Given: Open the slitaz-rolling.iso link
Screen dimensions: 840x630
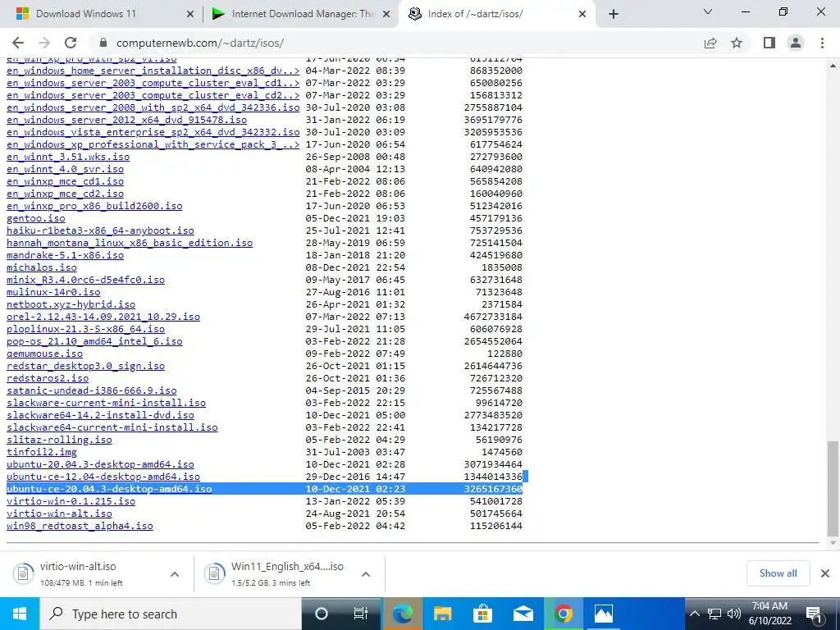Looking at the screenshot, I should click(59, 441).
